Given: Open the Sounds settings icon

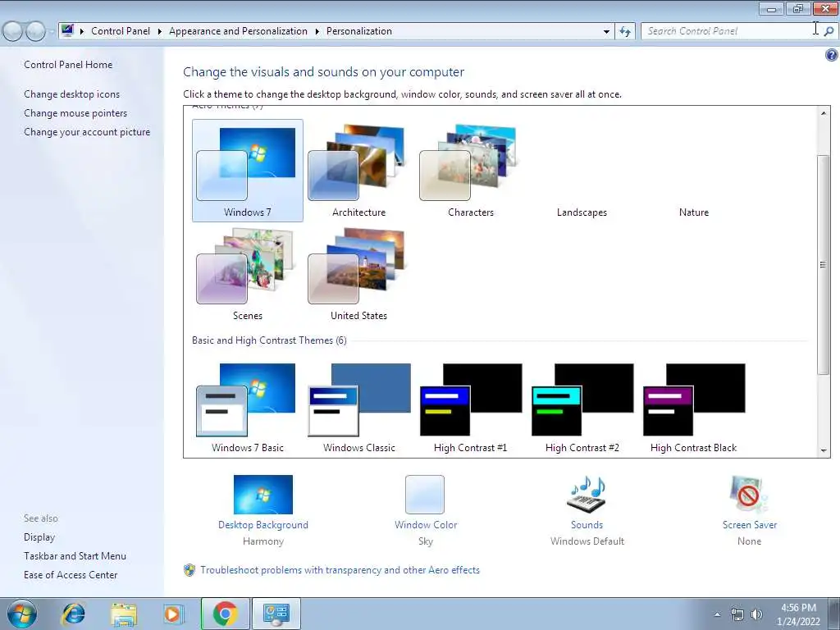Looking at the screenshot, I should (587, 495).
